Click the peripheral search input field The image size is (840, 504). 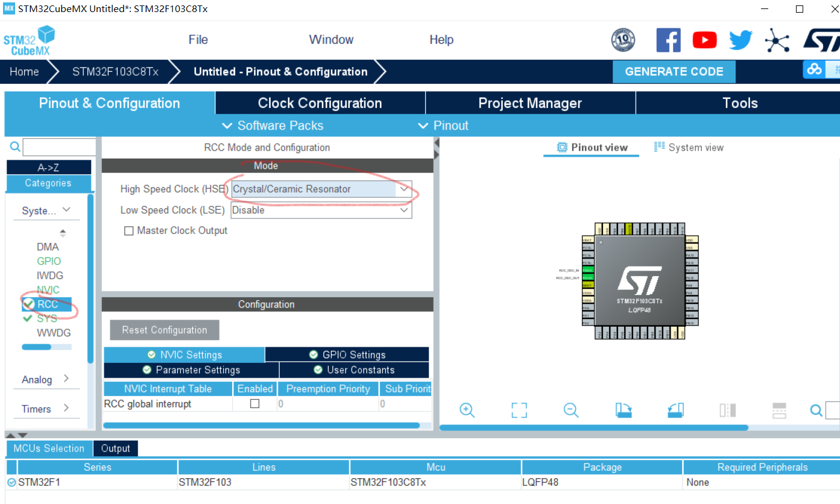[59, 146]
